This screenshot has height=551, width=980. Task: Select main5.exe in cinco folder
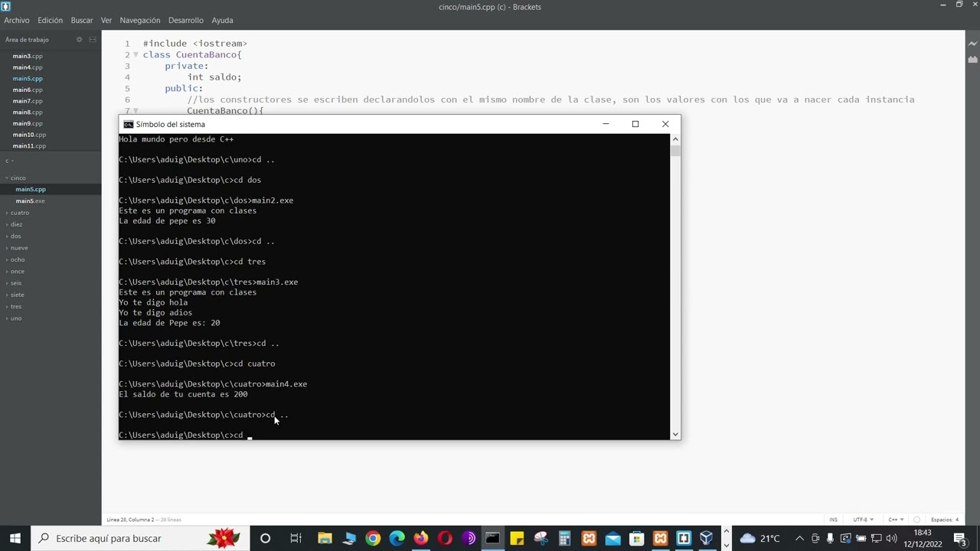point(30,201)
